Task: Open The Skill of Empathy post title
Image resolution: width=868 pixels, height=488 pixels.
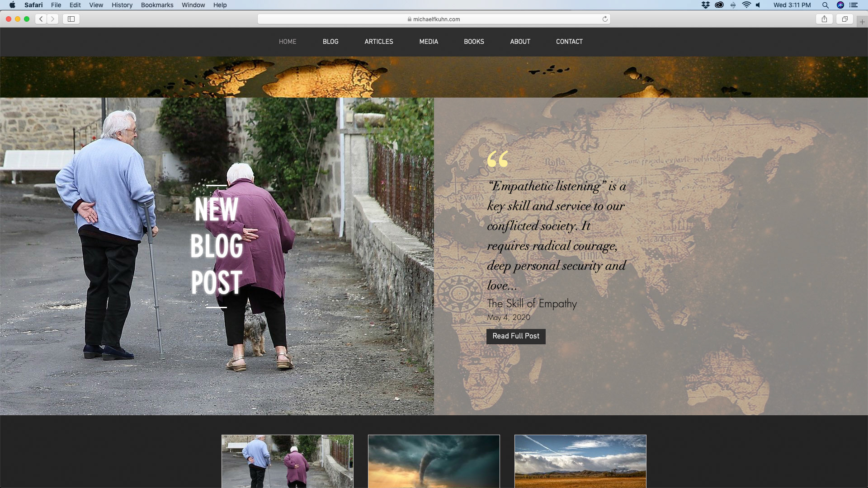Action: tap(532, 304)
